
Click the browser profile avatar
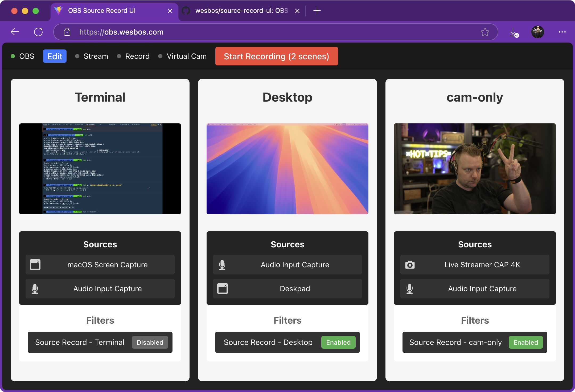coord(537,32)
